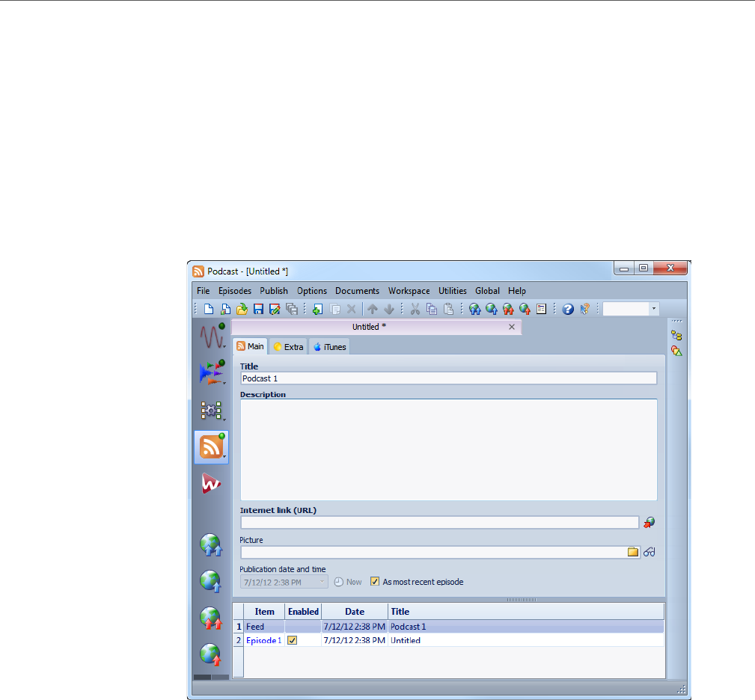Image resolution: width=755 pixels, height=700 pixels.
Task: Add a new episode with green plus icon
Action: click(x=317, y=309)
